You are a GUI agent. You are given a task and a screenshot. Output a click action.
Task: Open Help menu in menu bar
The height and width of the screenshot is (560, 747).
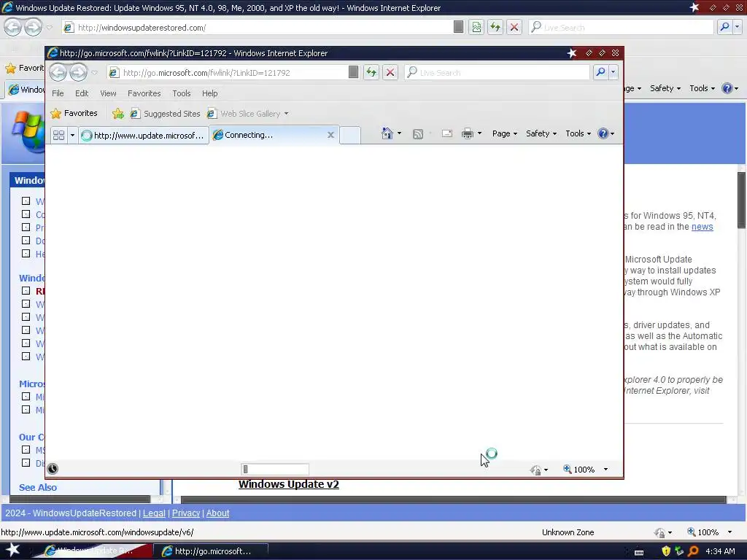pyautogui.click(x=209, y=93)
